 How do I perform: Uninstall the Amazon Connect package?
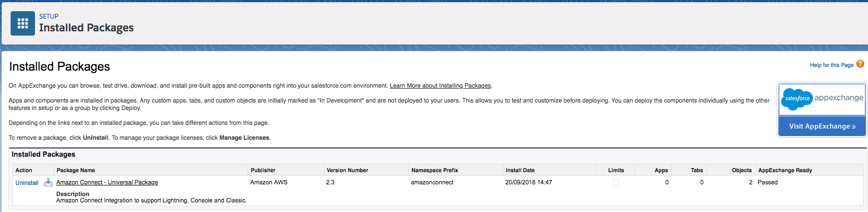tap(27, 183)
